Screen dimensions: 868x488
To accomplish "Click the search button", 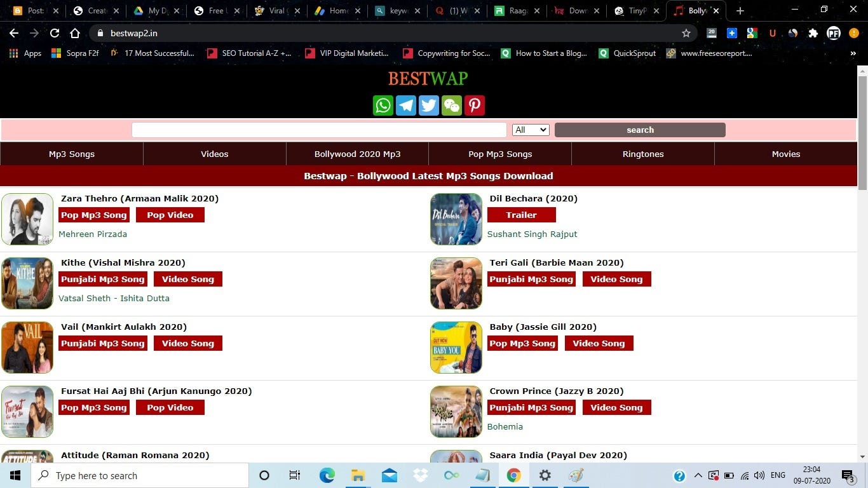I will [640, 130].
